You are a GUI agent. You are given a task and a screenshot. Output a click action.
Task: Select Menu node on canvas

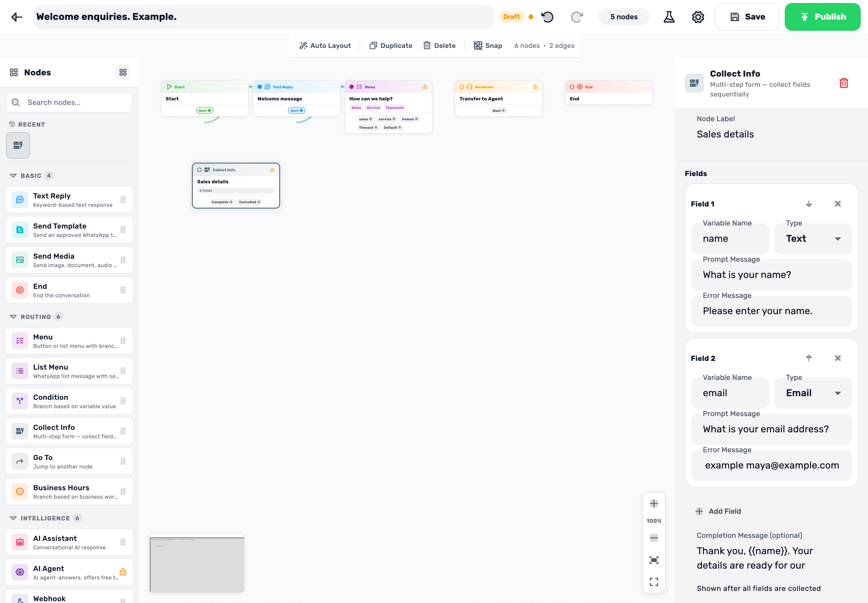[388, 106]
